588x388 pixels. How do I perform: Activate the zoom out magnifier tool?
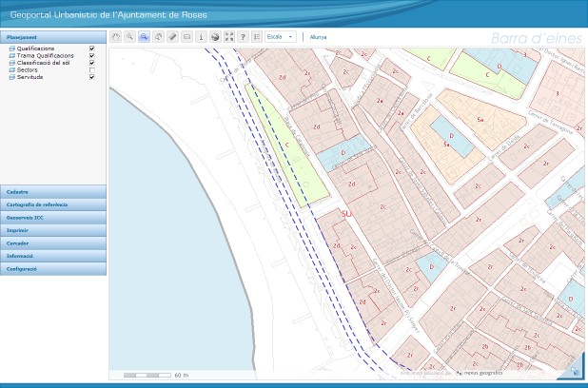pyautogui.click(x=144, y=36)
